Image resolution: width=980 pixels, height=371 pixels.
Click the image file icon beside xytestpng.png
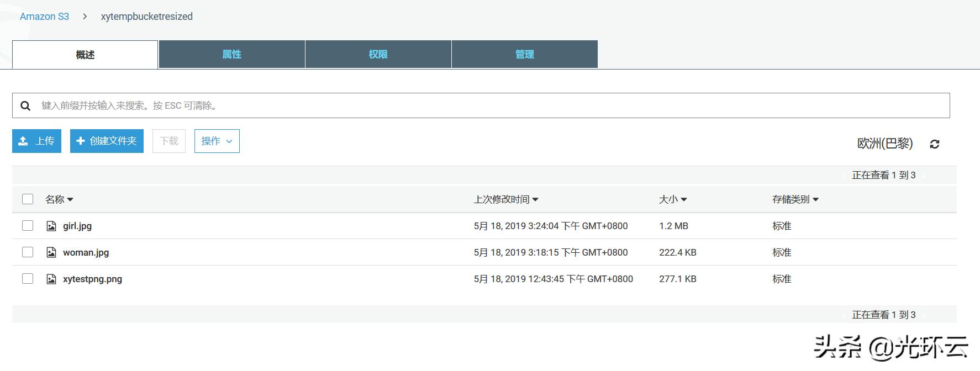(x=51, y=279)
